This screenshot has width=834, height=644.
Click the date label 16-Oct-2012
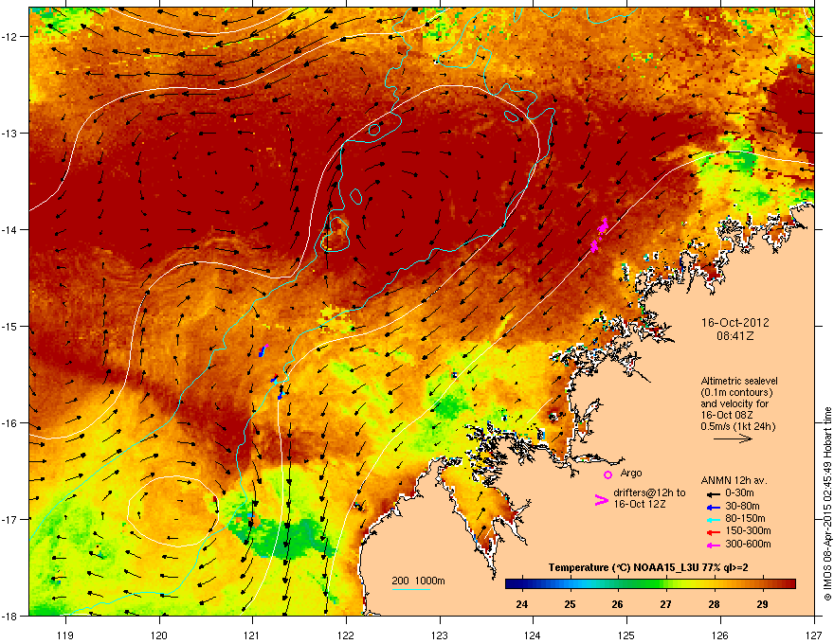pos(735,323)
